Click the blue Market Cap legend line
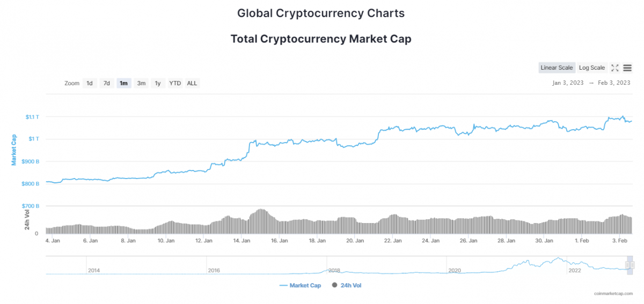 (284, 285)
